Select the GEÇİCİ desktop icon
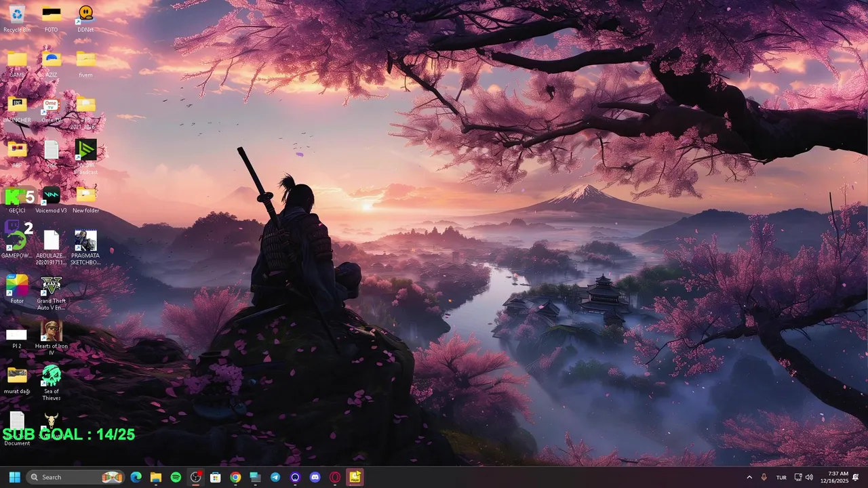The width and height of the screenshot is (868, 488). 17,200
